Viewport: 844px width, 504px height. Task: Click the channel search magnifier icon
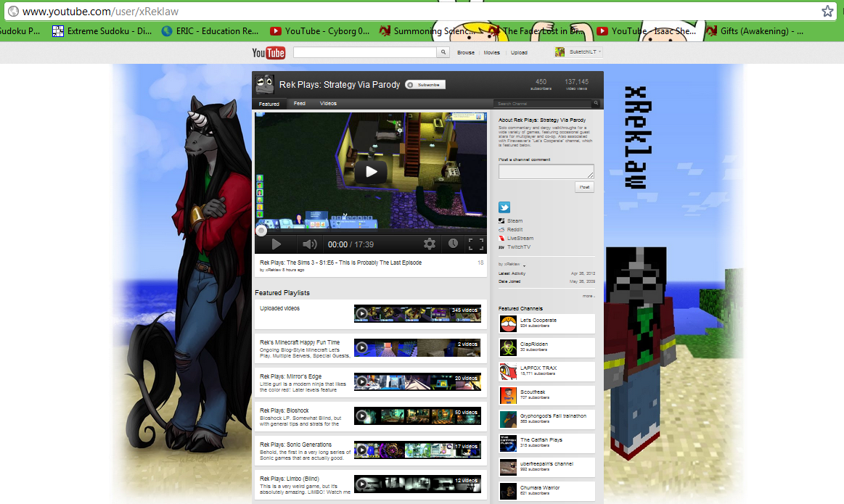tap(596, 103)
